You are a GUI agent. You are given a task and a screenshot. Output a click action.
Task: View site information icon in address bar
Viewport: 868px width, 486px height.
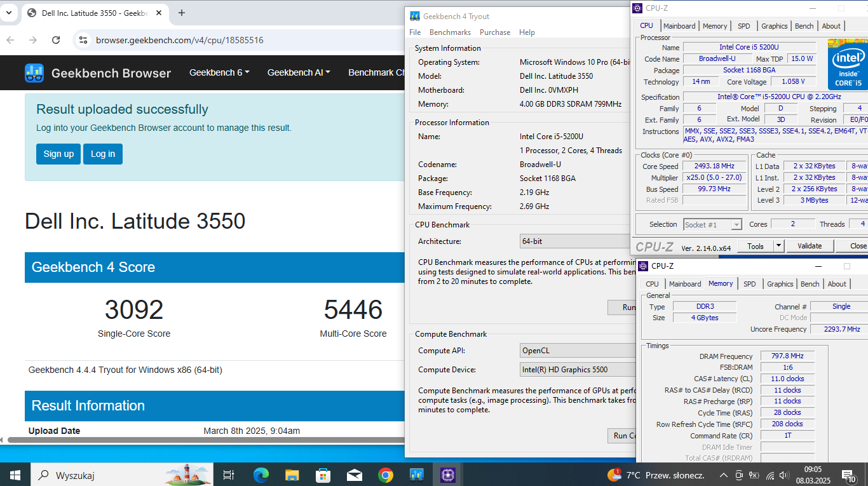[x=83, y=40]
